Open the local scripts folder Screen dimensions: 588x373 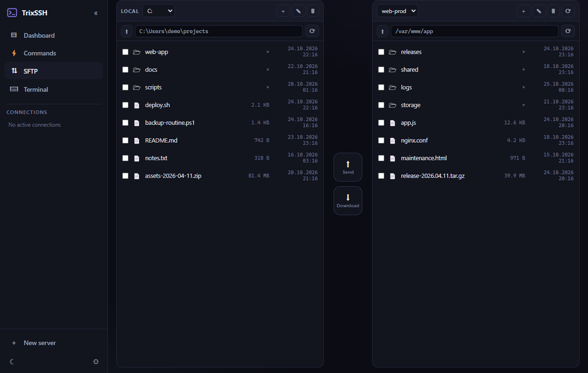click(154, 87)
